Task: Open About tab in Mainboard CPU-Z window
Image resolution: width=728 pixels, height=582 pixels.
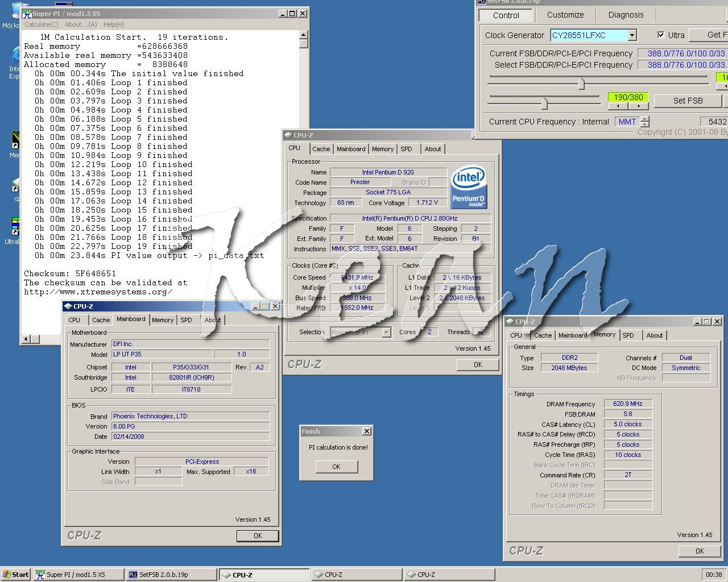Action: click(212, 320)
